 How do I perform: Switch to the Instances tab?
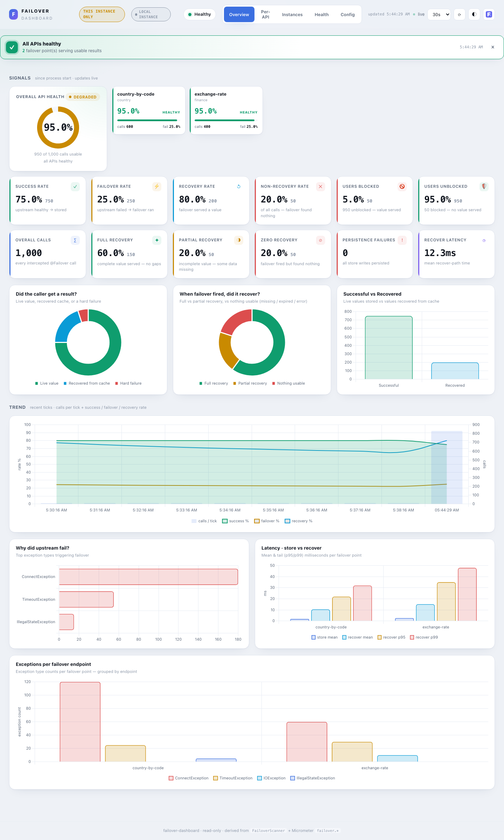click(x=292, y=14)
